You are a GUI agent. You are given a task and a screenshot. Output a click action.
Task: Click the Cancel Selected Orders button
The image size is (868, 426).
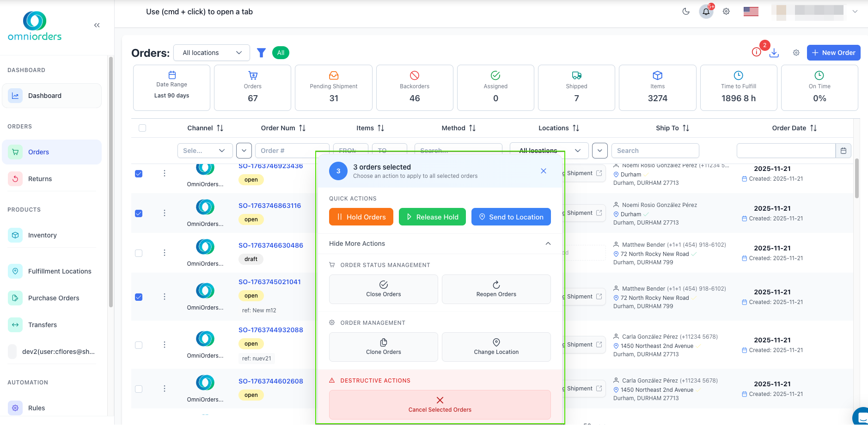[439, 405]
